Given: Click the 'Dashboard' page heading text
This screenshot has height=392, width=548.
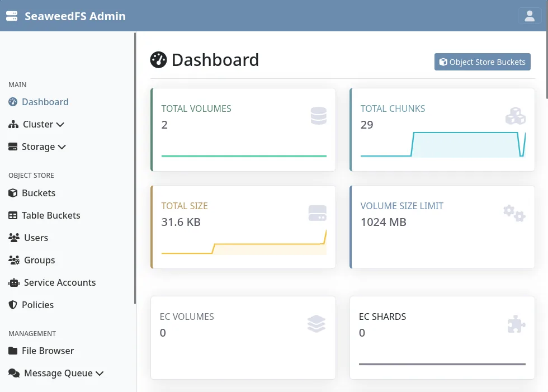Looking at the screenshot, I should [215, 60].
